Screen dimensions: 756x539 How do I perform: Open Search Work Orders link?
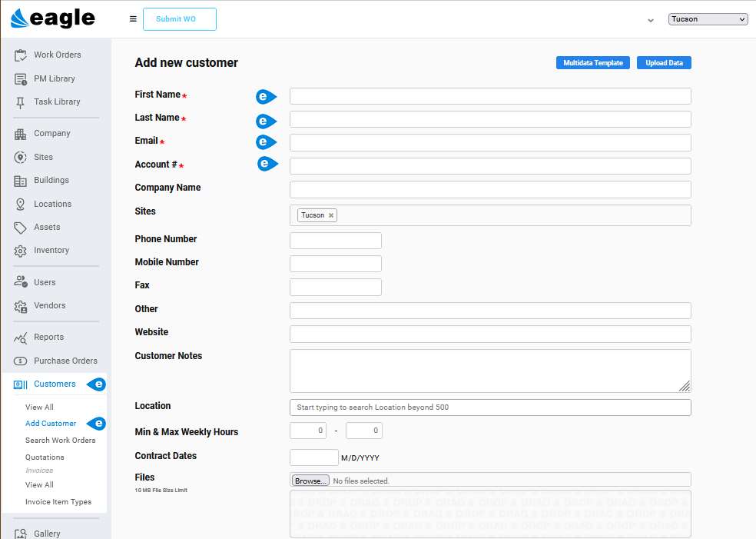[60, 440]
